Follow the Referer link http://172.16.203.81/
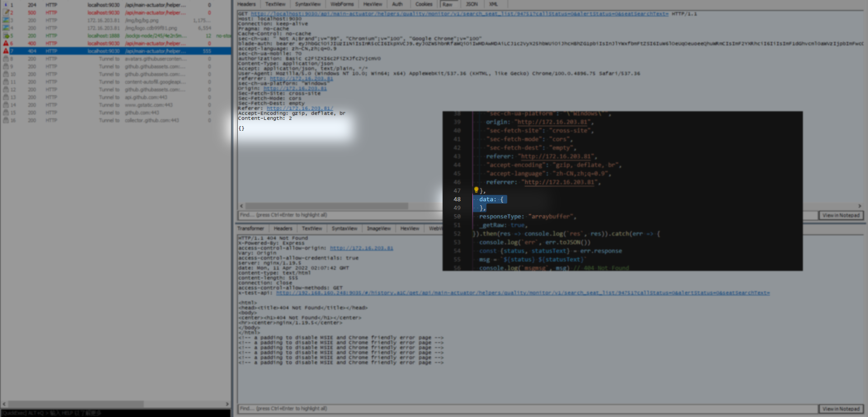Viewport: 868px width, 417px height. pos(301,108)
